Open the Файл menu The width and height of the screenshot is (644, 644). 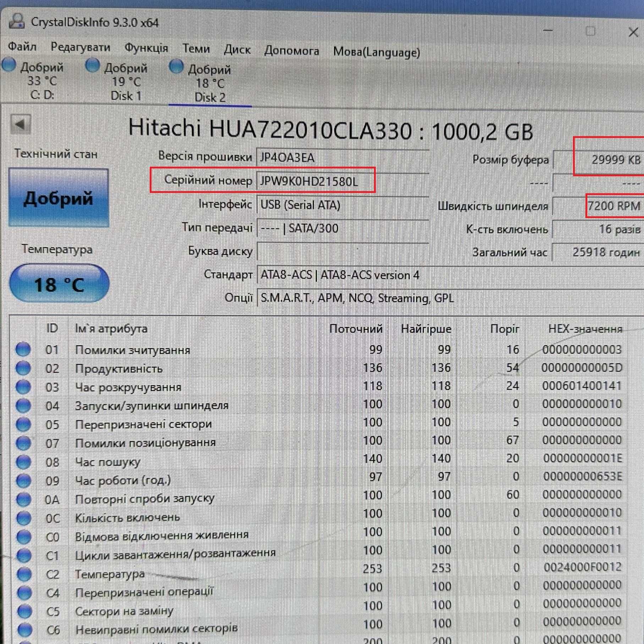tap(22, 46)
